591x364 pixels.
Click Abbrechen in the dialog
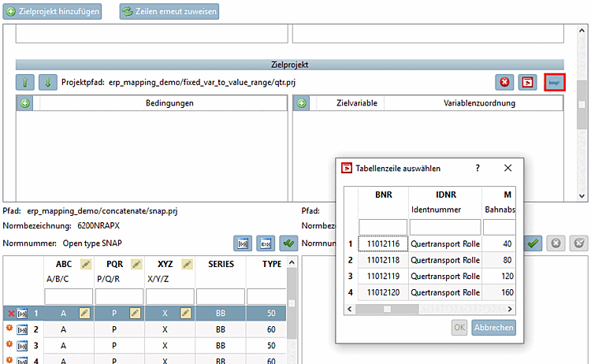493,328
